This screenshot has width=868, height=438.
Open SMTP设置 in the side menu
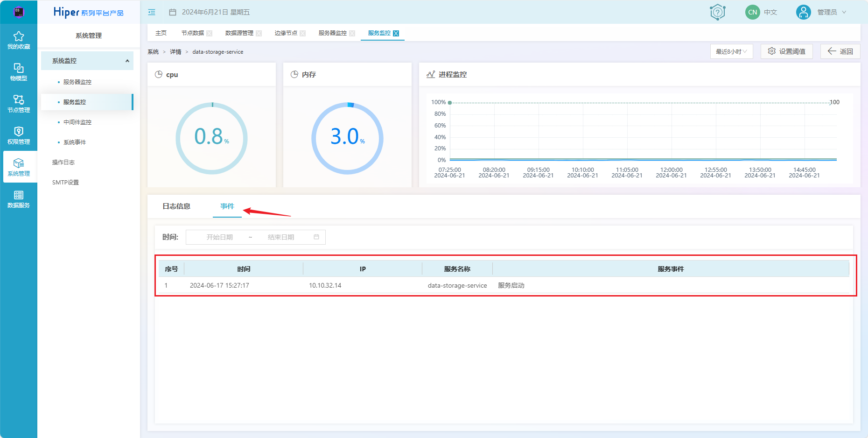[x=65, y=182]
